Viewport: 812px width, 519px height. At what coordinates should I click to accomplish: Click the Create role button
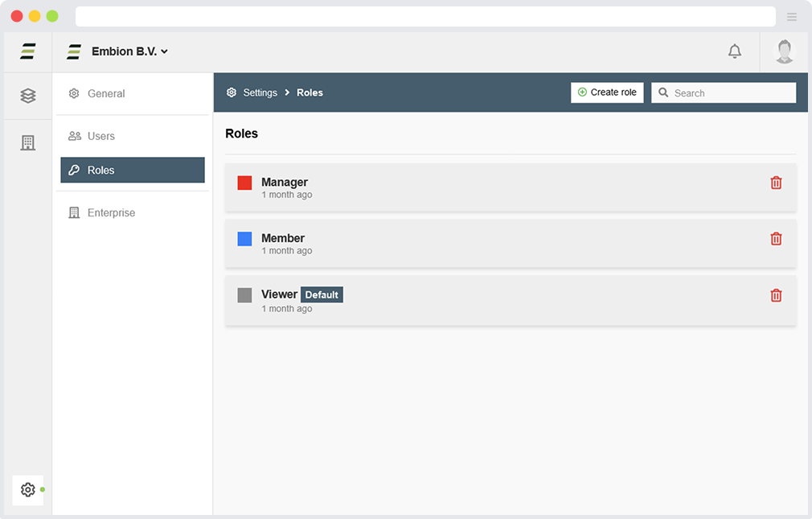(607, 93)
